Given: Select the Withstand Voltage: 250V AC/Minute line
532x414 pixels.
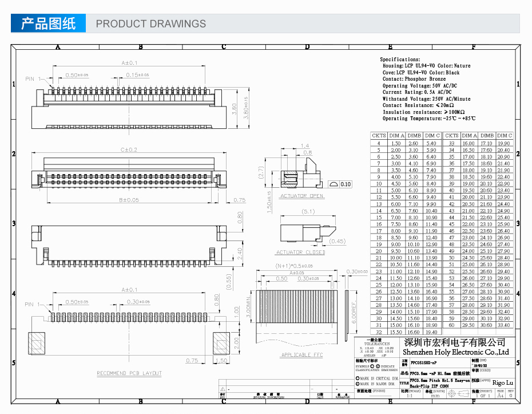Looking at the screenshot, I should (427, 99).
